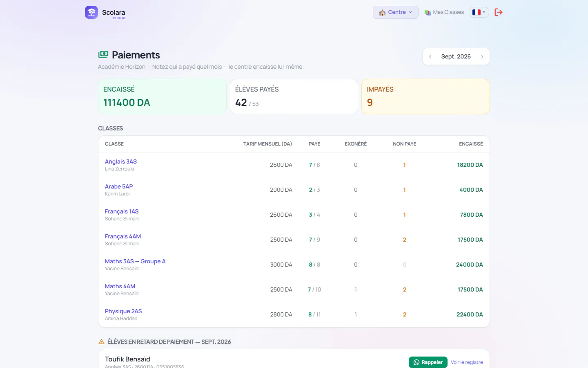This screenshot has width=588, height=368.
Task: Click the 18200 DA amount for Anglais 3AS
Action: 470,165
